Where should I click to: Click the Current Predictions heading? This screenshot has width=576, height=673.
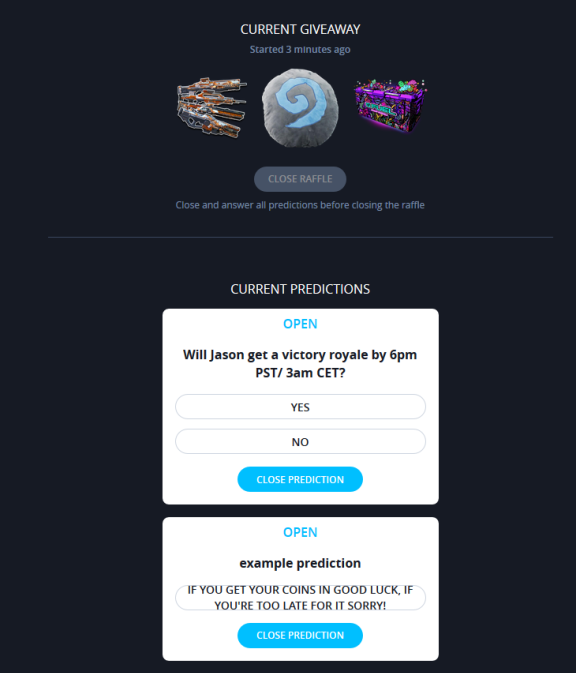[x=300, y=289]
